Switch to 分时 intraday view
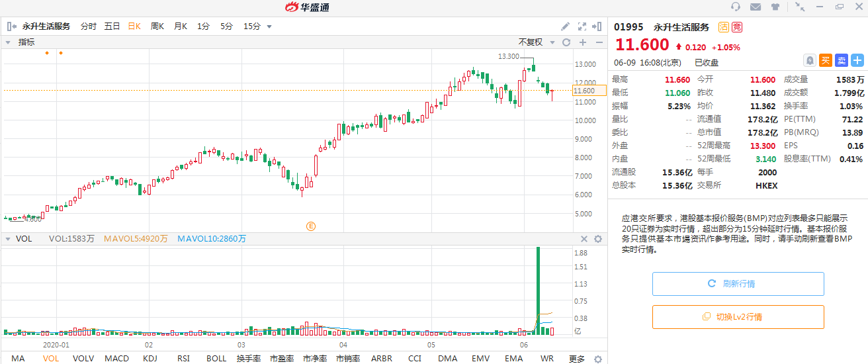The image size is (868, 364). click(x=89, y=26)
